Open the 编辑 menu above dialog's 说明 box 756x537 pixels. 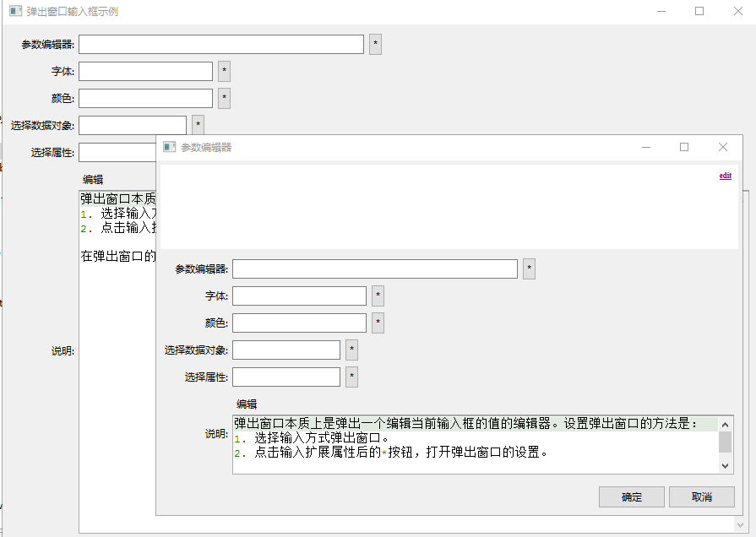pyautogui.click(x=247, y=404)
